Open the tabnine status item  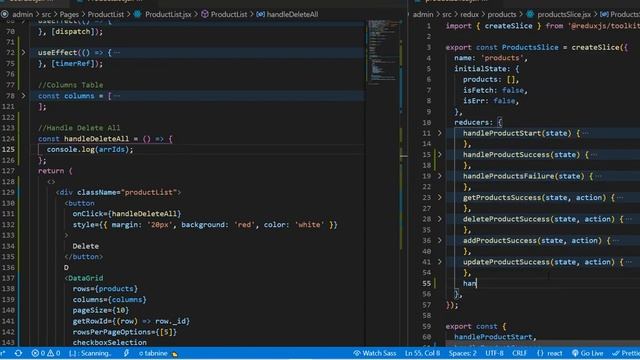(158, 353)
